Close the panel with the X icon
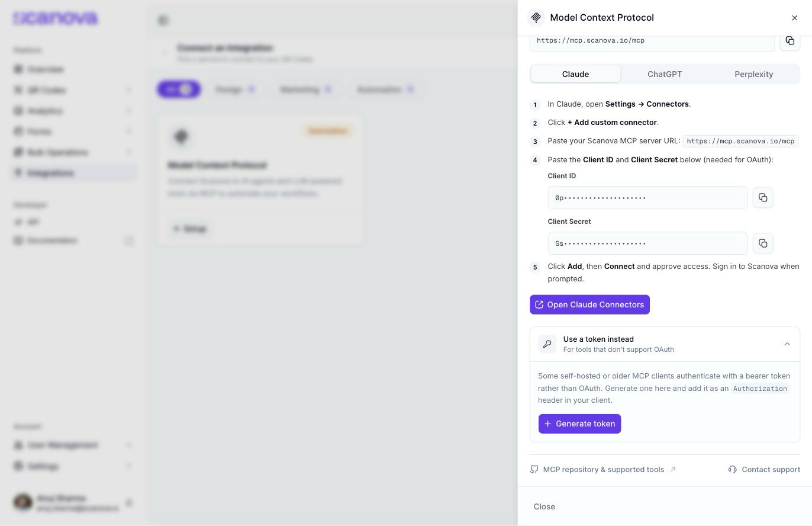 (x=795, y=18)
